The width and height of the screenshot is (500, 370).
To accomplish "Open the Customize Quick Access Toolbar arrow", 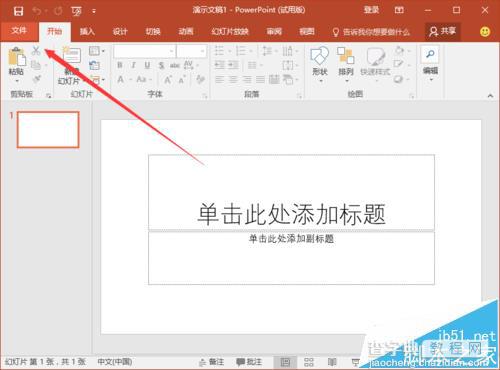I will [94, 11].
